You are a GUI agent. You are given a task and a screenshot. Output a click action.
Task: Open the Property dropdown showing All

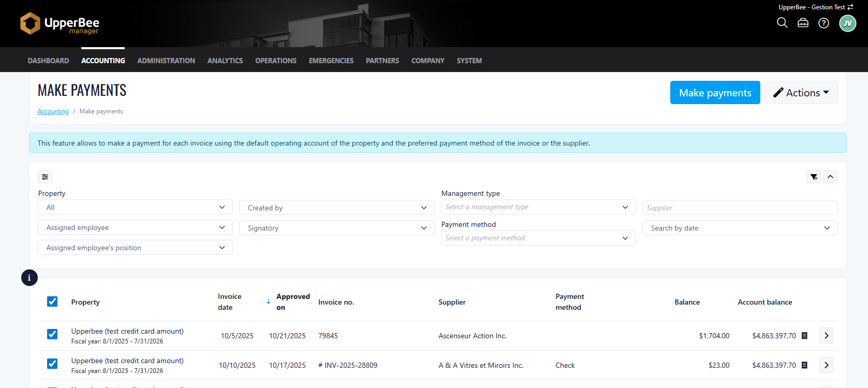[135, 207]
